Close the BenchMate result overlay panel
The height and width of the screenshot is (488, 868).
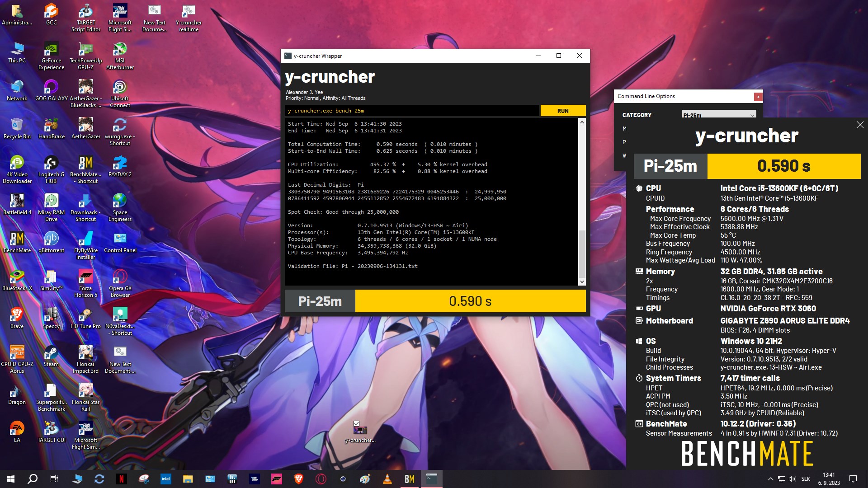pos(860,125)
